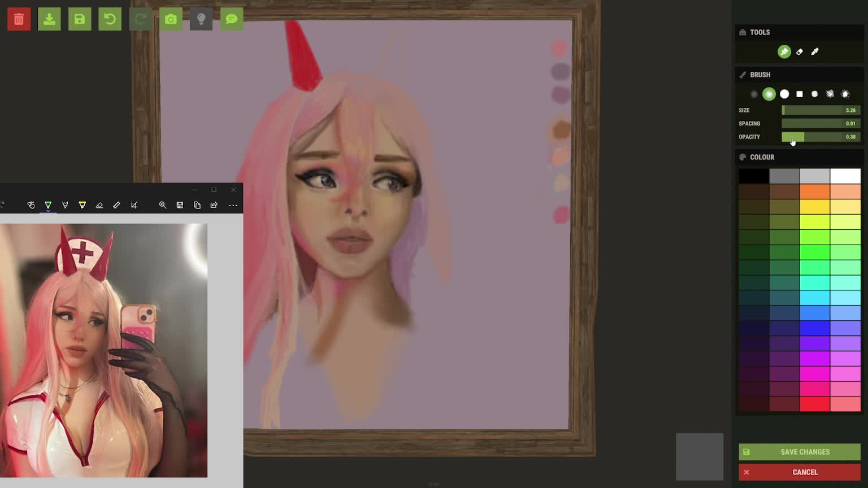This screenshot has height=488, width=868.
Task: Pick the bright magenta colour swatch
Action: [x=815, y=359]
